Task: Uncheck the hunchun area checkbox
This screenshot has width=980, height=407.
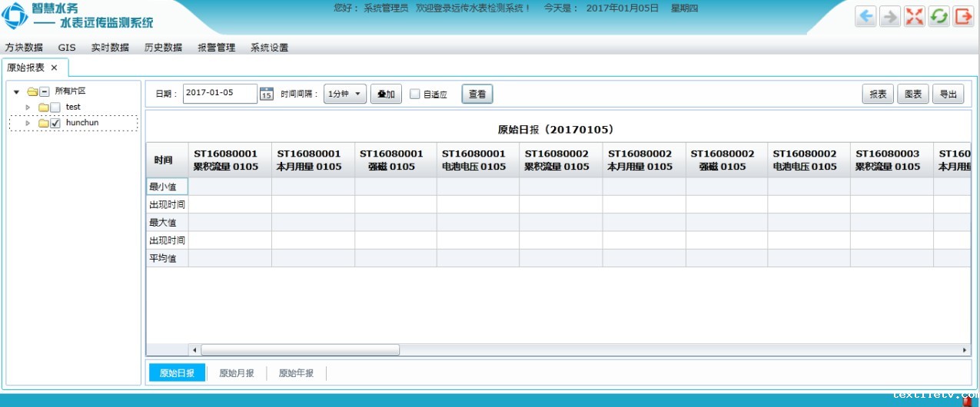Action: pyautogui.click(x=55, y=123)
